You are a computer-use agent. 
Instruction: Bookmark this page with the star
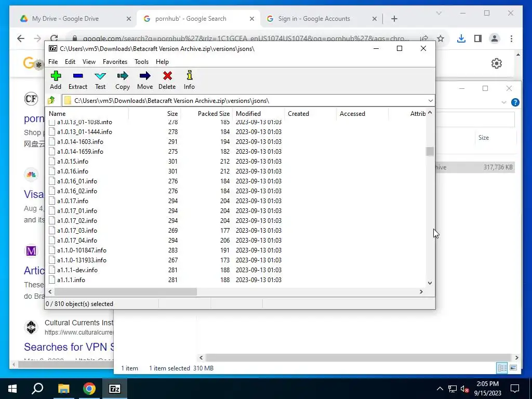point(441,38)
